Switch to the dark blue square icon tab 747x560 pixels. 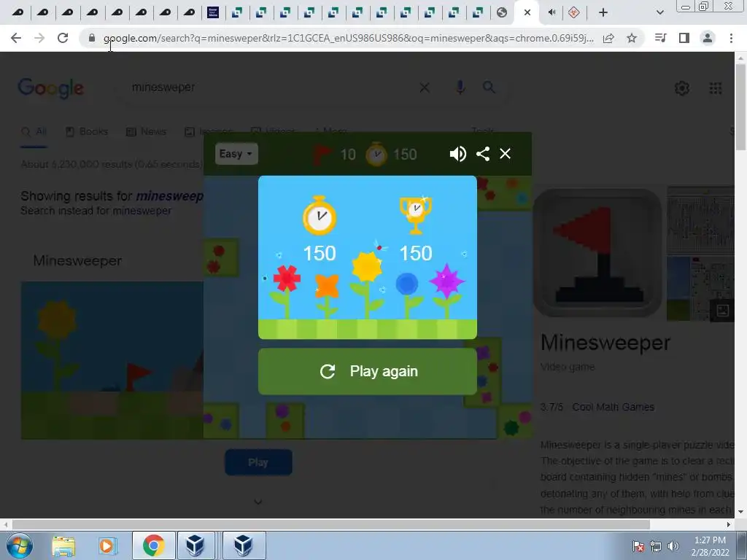click(213, 13)
